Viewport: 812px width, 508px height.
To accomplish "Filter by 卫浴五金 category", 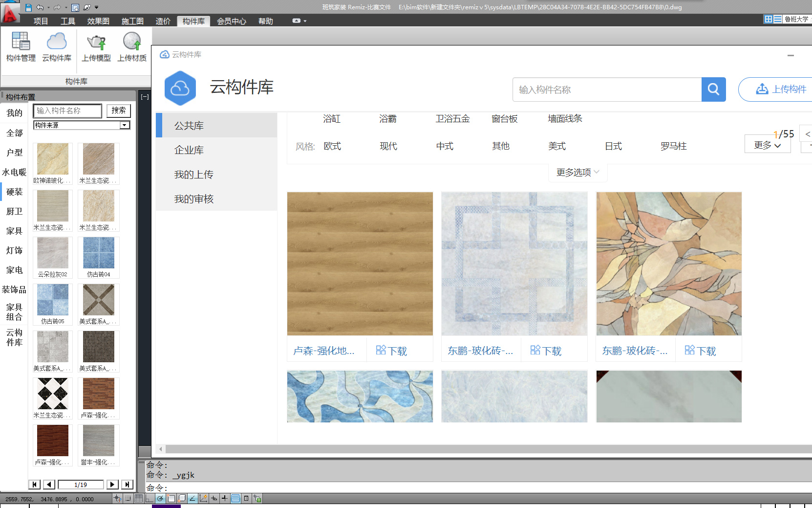I will pyautogui.click(x=452, y=118).
